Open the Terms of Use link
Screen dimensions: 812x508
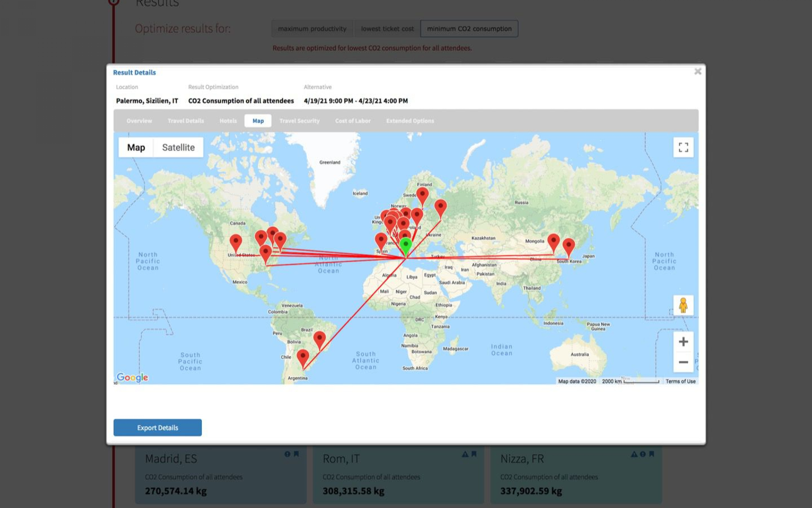(680, 381)
